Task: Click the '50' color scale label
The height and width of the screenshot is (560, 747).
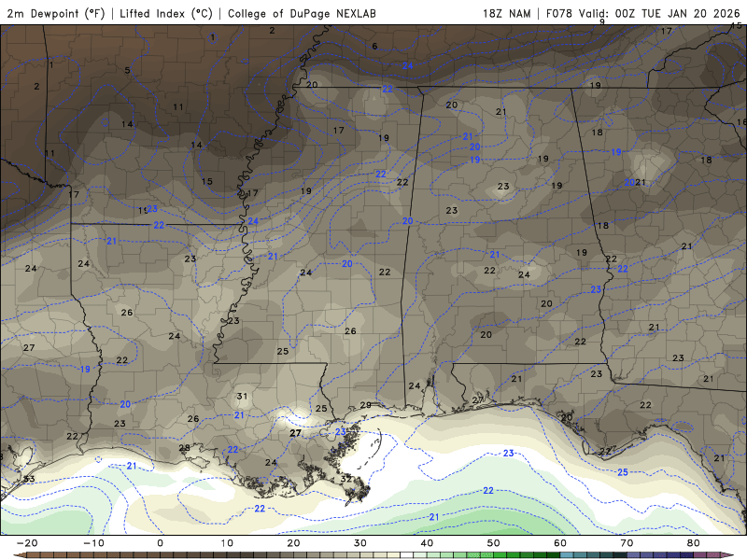Action: click(494, 543)
